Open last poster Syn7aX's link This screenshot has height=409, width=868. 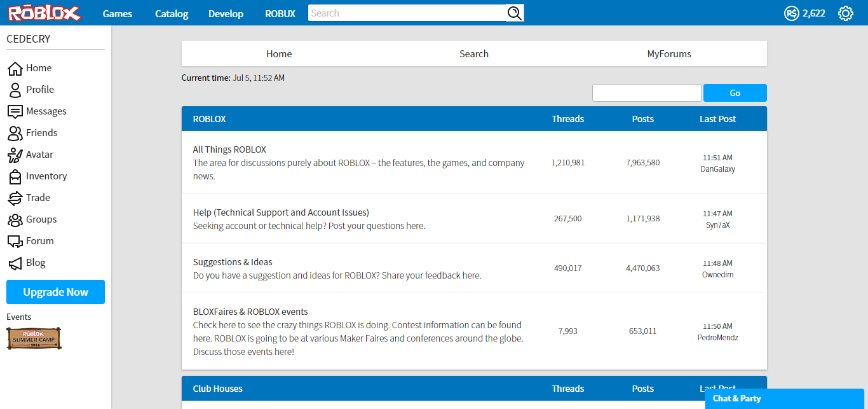pyautogui.click(x=717, y=225)
